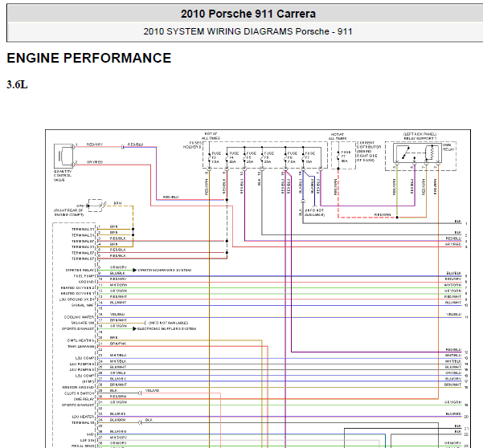Click the "COOLING WATER" pin label
Image resolution: width=483 pixels, height=448 pixels.
[80, 317]
